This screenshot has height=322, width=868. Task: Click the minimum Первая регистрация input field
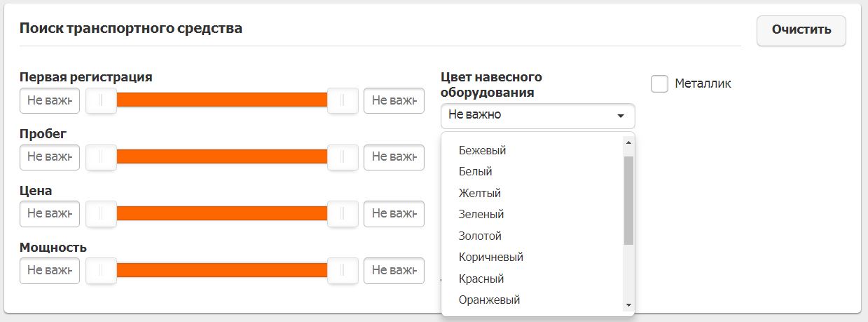coord(50,100)
